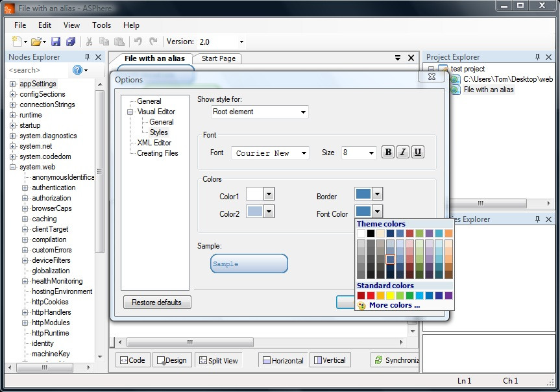This screenshot has width=560, height=392.
Task: Save the file with the floppy icon
Action: pyautogui.click(x=56, y=42)
